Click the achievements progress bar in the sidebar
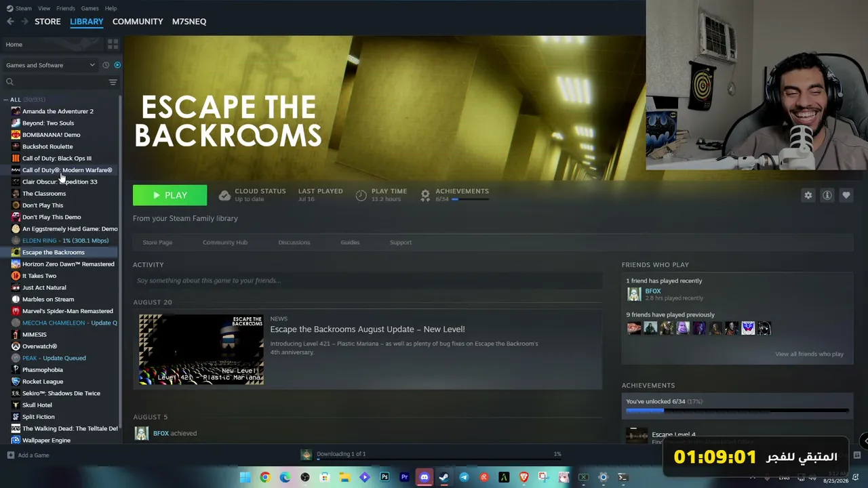The image size is (868, 488). 737,411
